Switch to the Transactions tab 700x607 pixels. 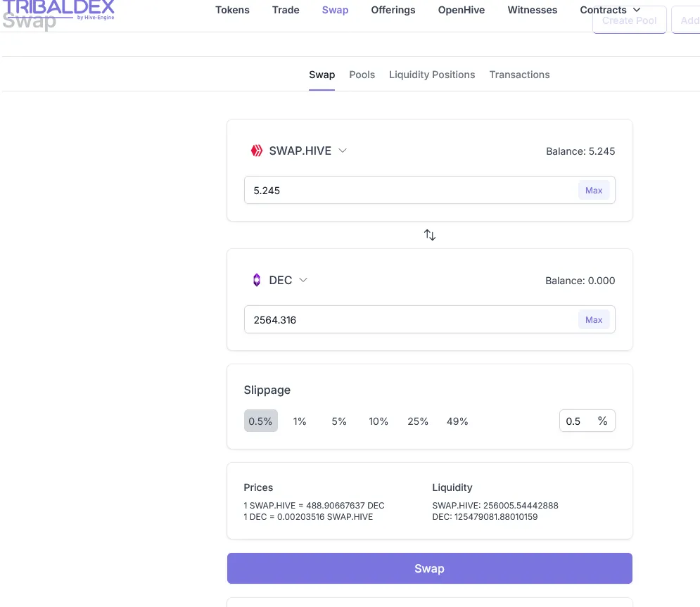coord(519,75)
